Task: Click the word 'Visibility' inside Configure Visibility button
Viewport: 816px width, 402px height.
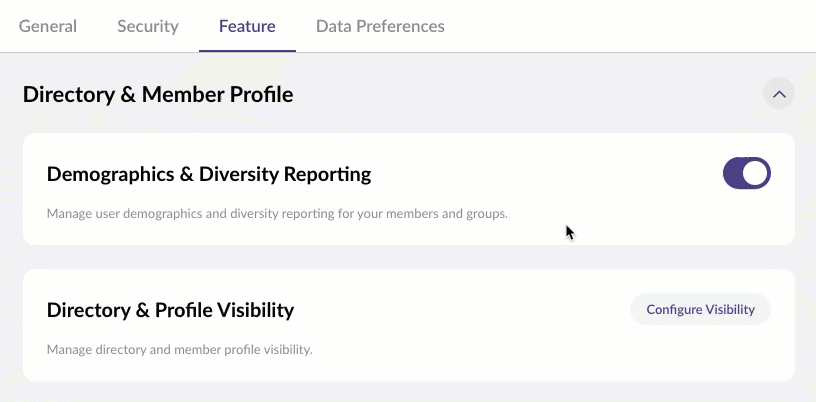Action: pyautogui.click(x=730, y=310)
